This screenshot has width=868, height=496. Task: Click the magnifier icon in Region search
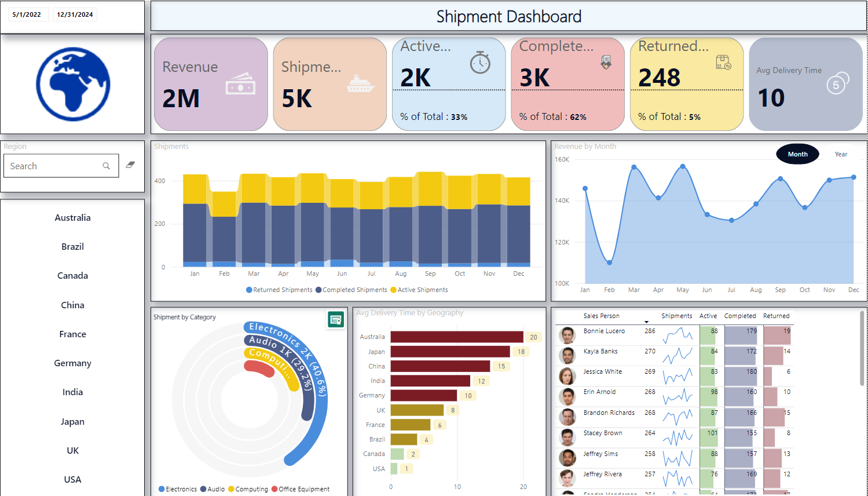click(x=106, y=166)
